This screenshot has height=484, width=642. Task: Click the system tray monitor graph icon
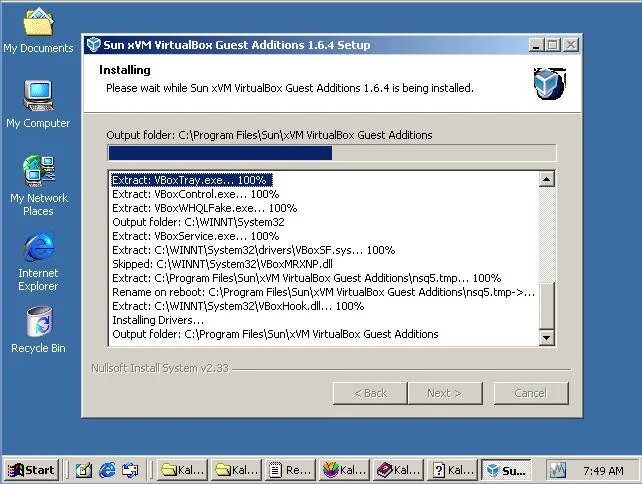pyautogui.click(x=558, y=470)
